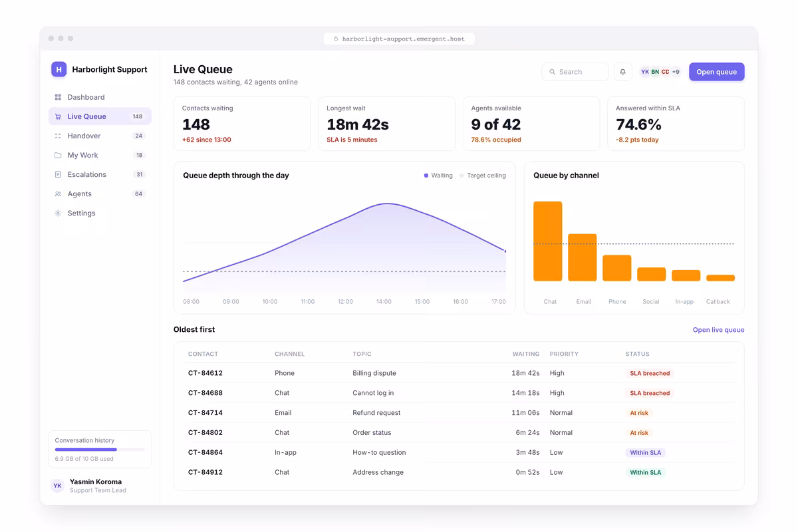
Task: Open contact CT-84912
Action: [x=205, y=472]
